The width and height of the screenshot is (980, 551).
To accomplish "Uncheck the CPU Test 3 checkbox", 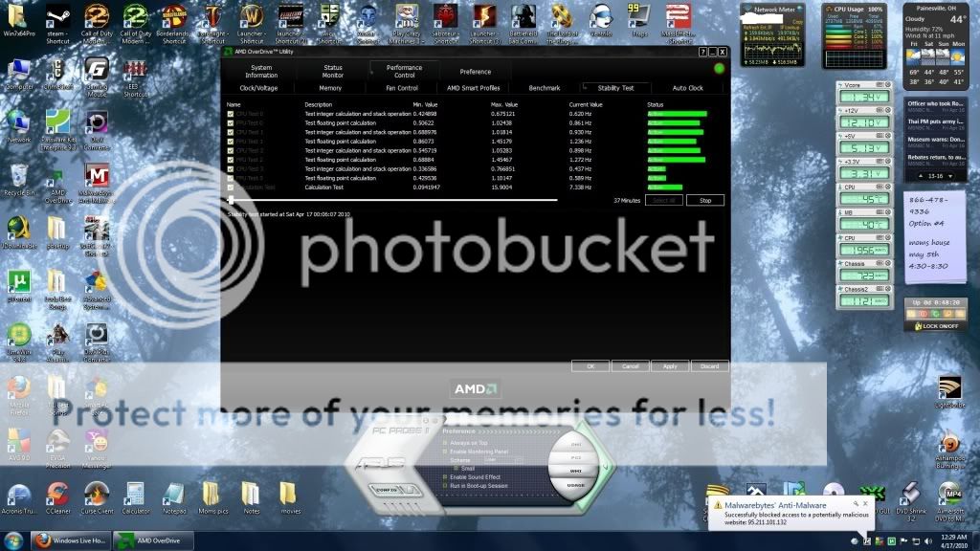I will 231,169.
